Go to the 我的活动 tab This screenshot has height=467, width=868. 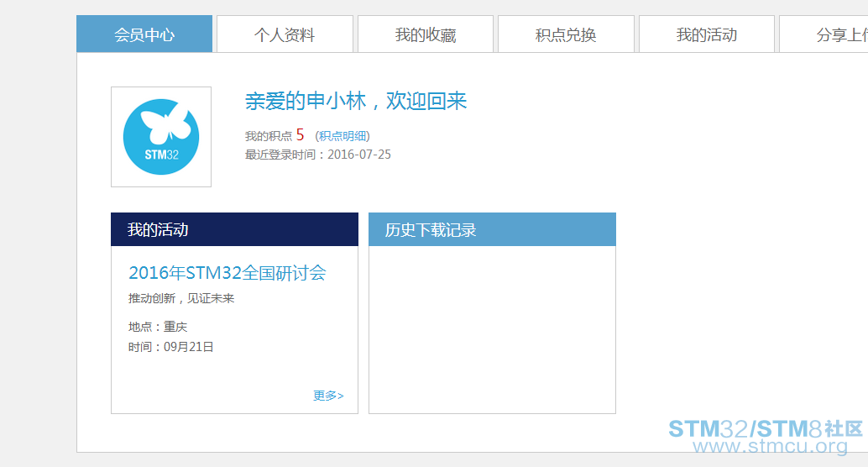click(x=706, y=34)
